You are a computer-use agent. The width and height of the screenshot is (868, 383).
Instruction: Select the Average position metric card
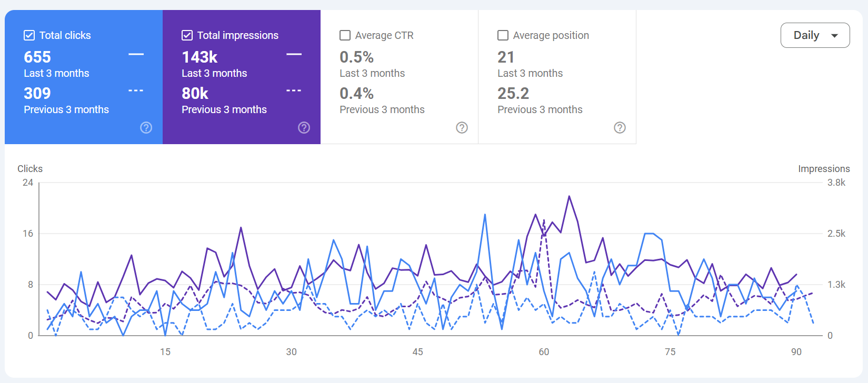[x=557, y=77]
